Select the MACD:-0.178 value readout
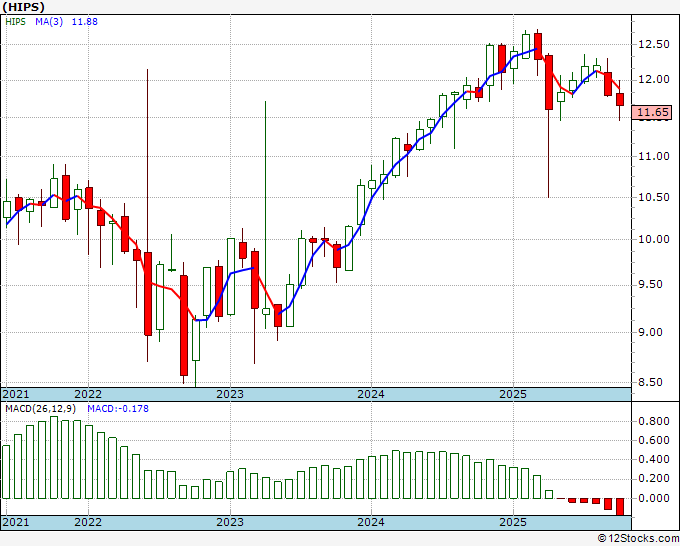The height and width of the screenshot is (546, 680). [x=118, y=409]
